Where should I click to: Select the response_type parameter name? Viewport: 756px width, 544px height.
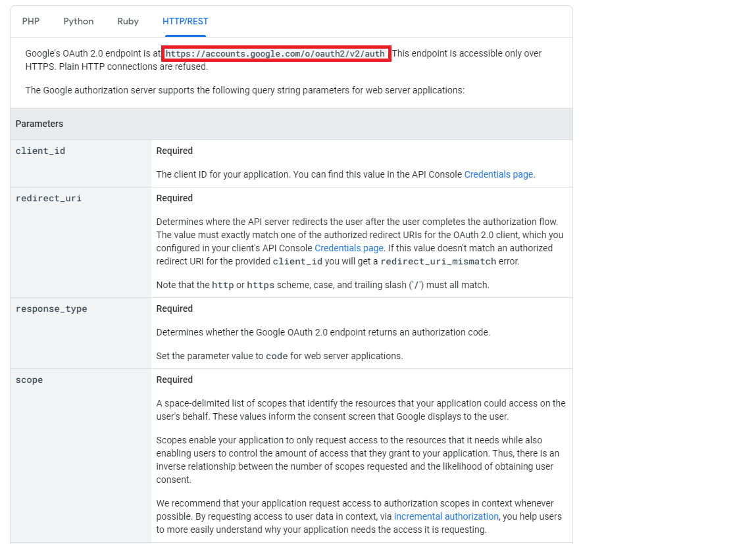point(51,309)
